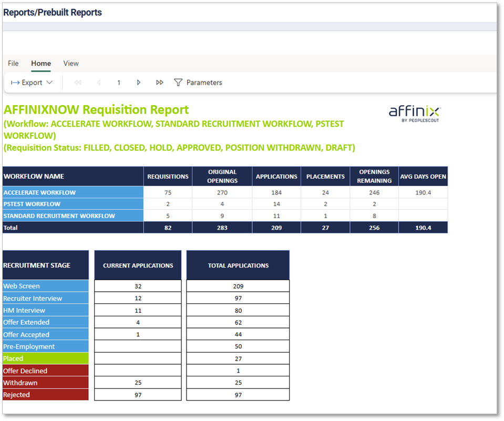Go to the first report page
504x421 pixels.
(78, 83)
